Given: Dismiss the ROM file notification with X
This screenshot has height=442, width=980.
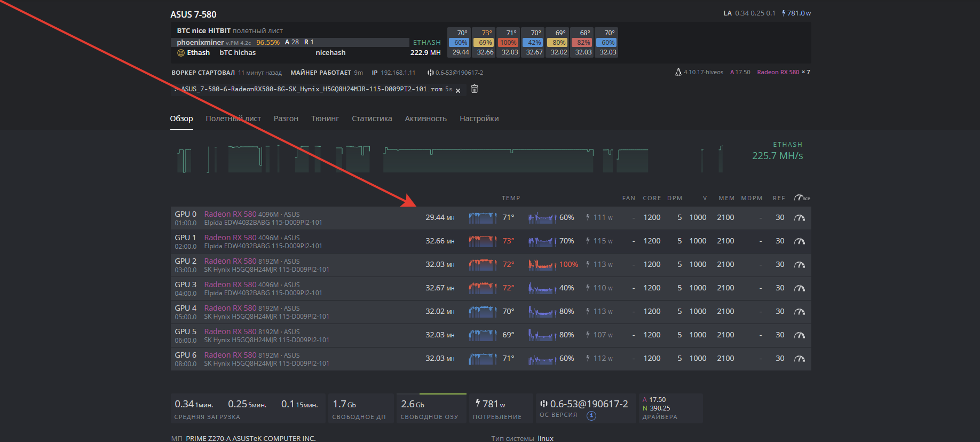Looking at the screenshot, I should 458,91.
